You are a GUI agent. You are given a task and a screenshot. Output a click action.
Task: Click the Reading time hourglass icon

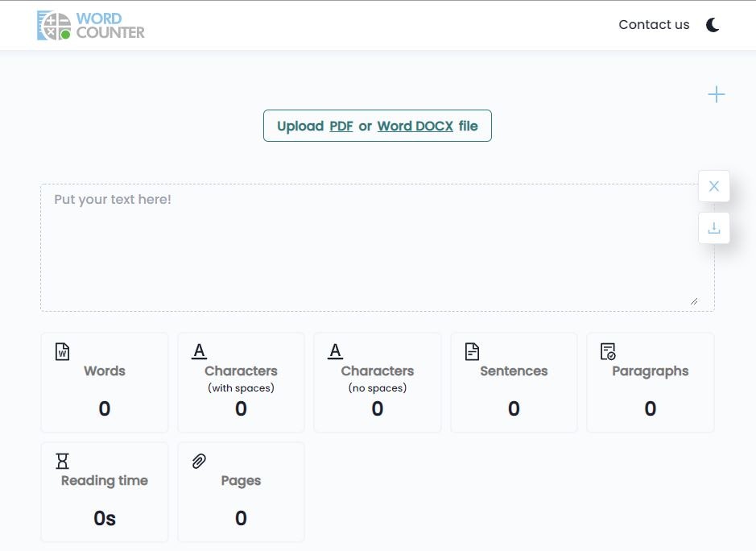point(62,461)
